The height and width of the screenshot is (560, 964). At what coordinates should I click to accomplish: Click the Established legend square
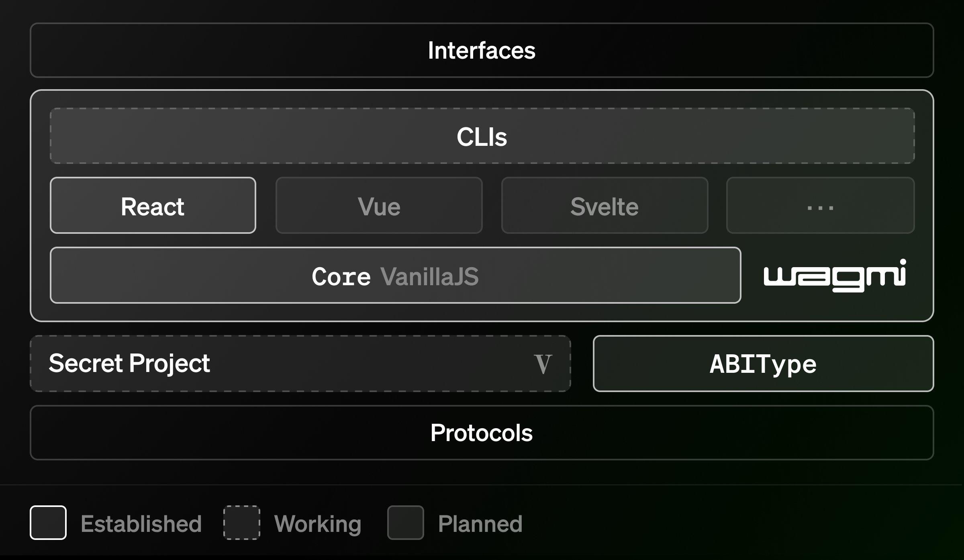tap(48, 523)
